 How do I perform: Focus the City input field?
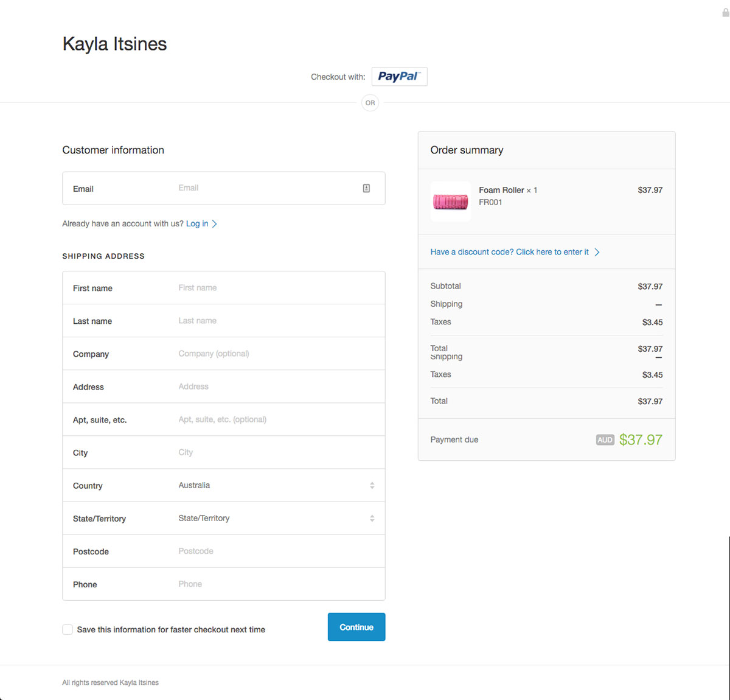[224, 452]
